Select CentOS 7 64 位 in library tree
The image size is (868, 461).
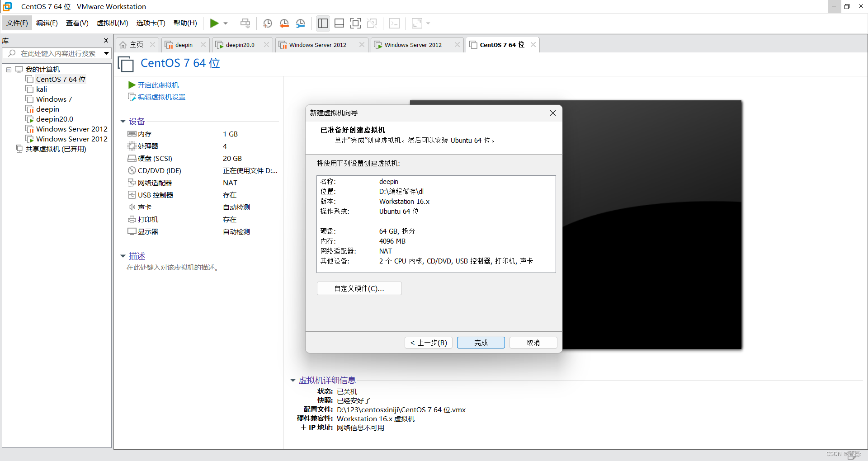(x=61, y=80)
